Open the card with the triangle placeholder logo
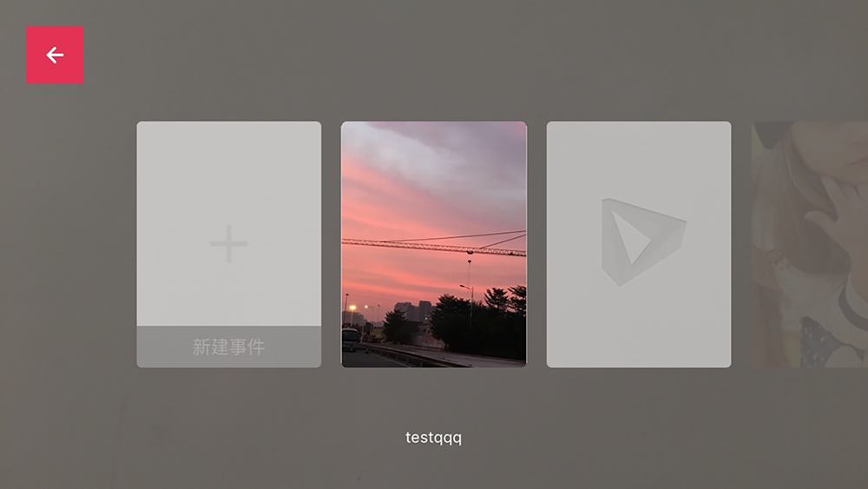Screen dimensions: 868x489 click(639, 244)
